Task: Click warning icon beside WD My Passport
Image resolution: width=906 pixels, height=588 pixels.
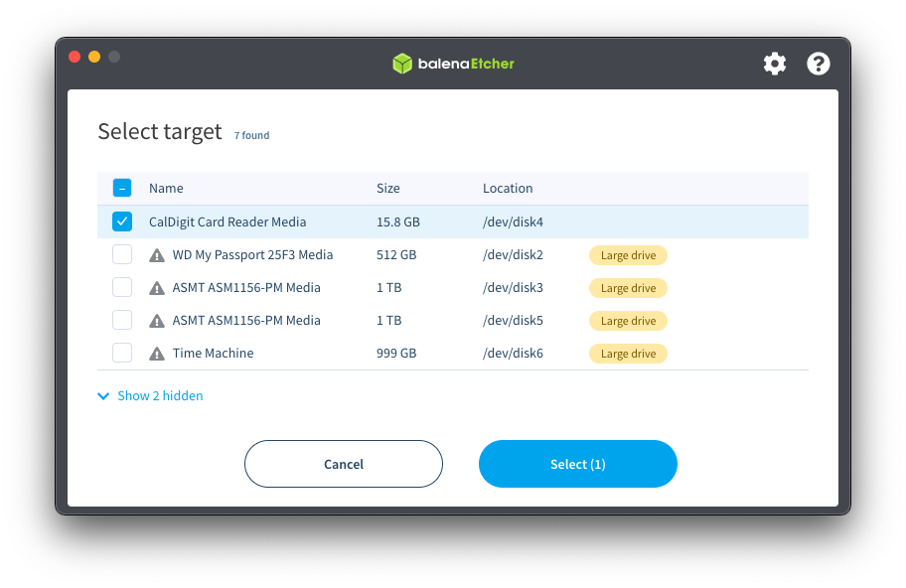Action: [x=157, y=255]
